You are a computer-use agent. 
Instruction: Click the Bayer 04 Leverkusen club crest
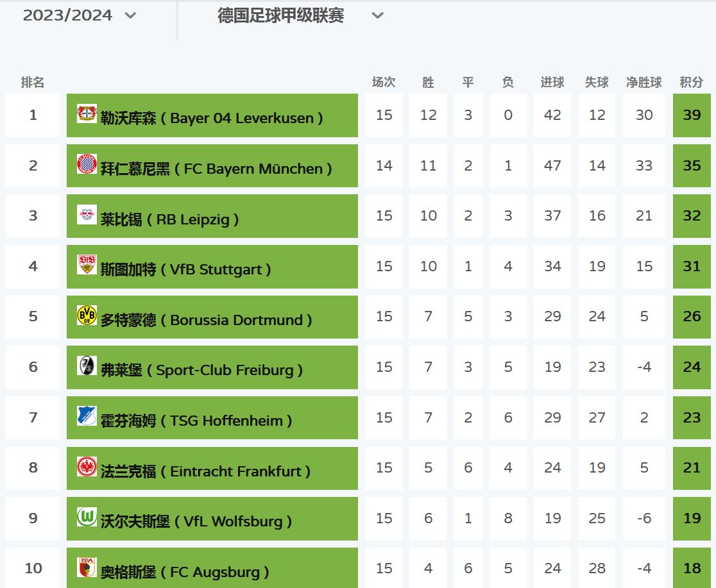pos(87,114)
